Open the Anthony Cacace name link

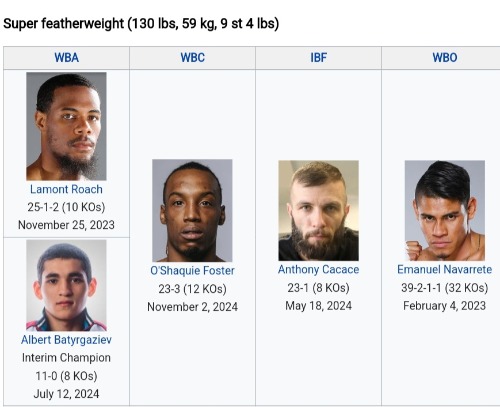318,270
